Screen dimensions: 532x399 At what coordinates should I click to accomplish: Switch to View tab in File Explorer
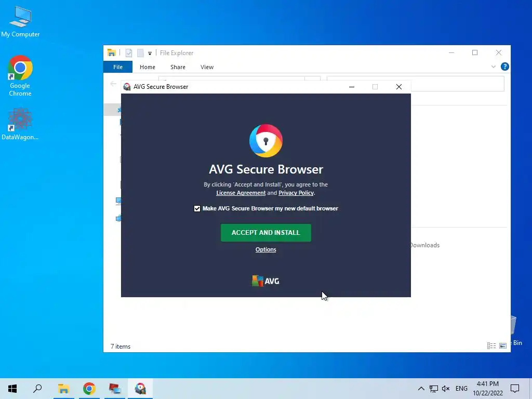[x=207, y=67]
